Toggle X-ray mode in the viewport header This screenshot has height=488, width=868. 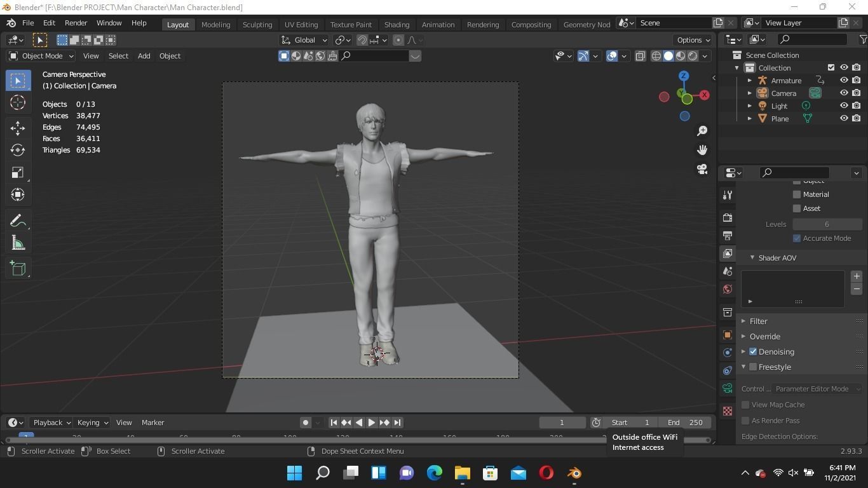click(640, 56)
